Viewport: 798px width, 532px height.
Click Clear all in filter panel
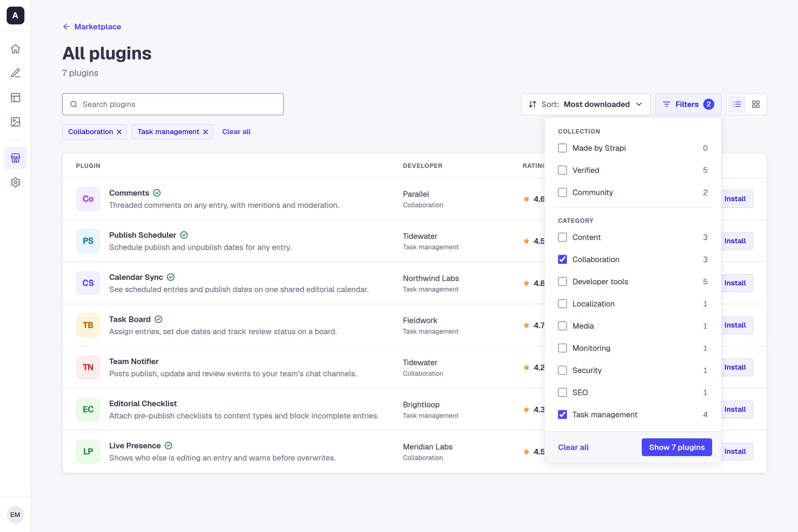[x=573, y=447]
